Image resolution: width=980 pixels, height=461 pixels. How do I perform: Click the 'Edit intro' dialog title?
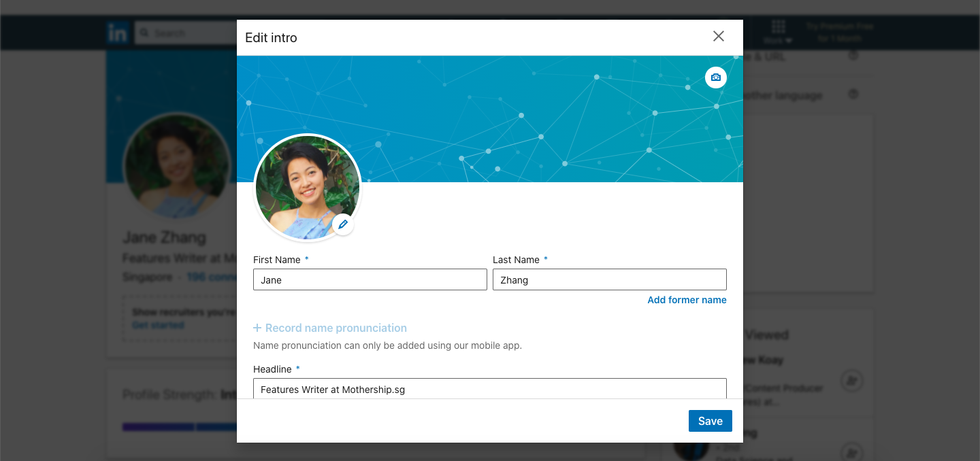pyautogui.click(x=271, y=37)
